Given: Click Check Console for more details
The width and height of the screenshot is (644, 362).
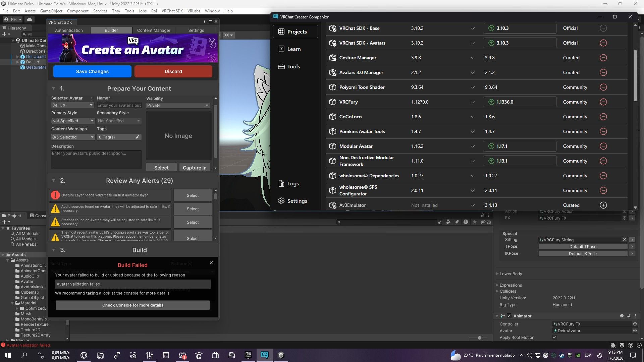Looking at the screenshot, I should point(133,305).
